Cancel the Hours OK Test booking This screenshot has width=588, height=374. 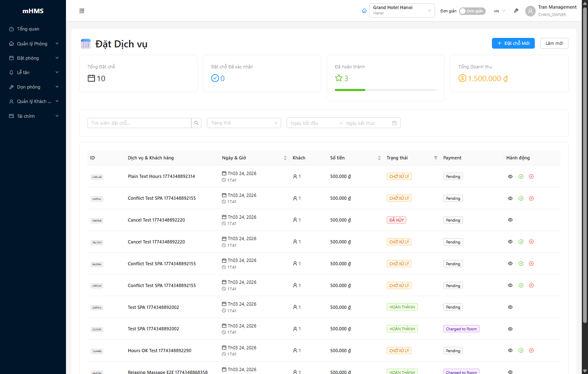[531, 351]
